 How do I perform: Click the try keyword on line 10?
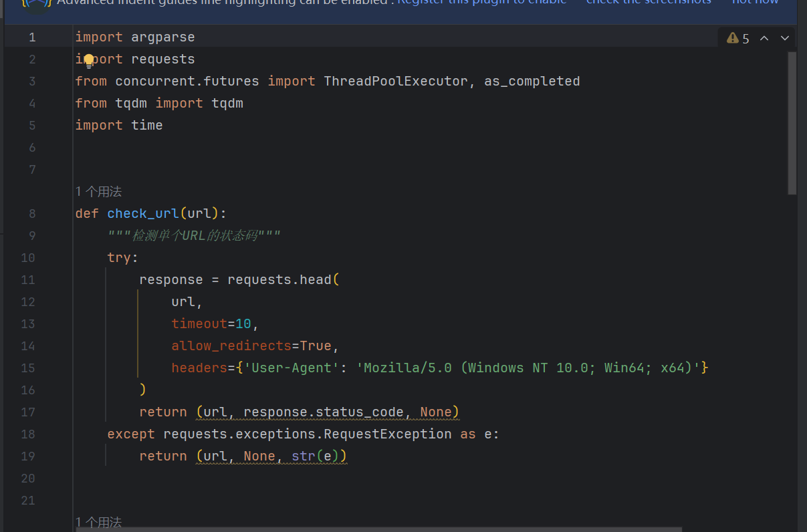click(119, 258)
